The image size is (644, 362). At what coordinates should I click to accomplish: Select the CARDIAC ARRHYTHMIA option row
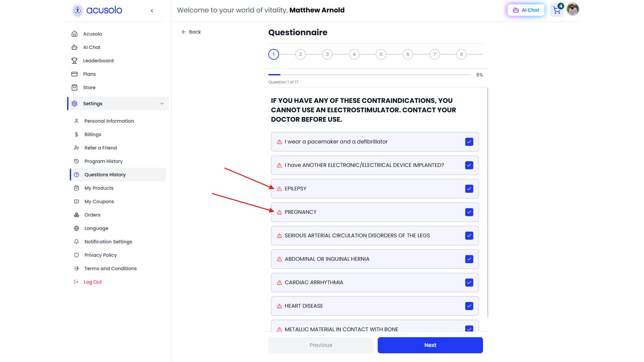click(375, 283)
